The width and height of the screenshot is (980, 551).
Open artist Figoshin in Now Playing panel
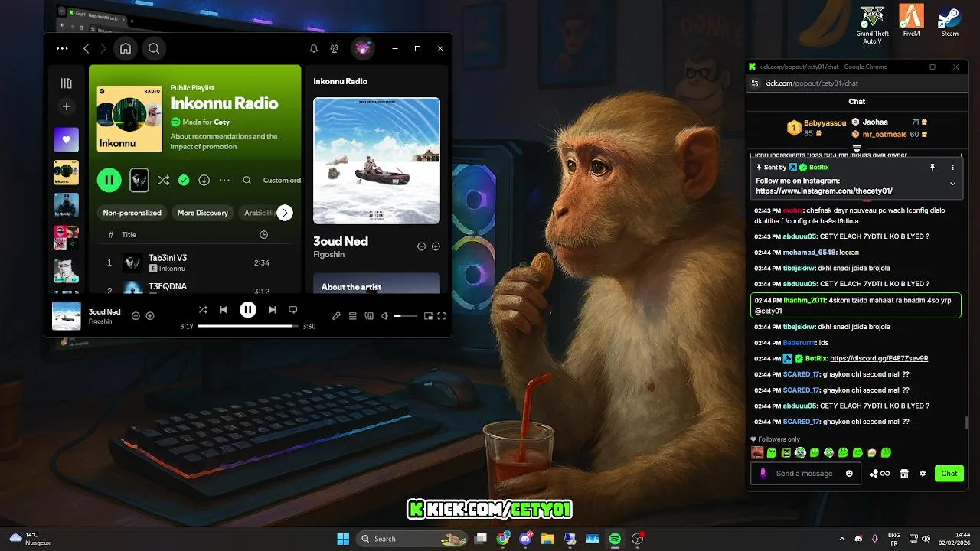(x=329, y=254)
